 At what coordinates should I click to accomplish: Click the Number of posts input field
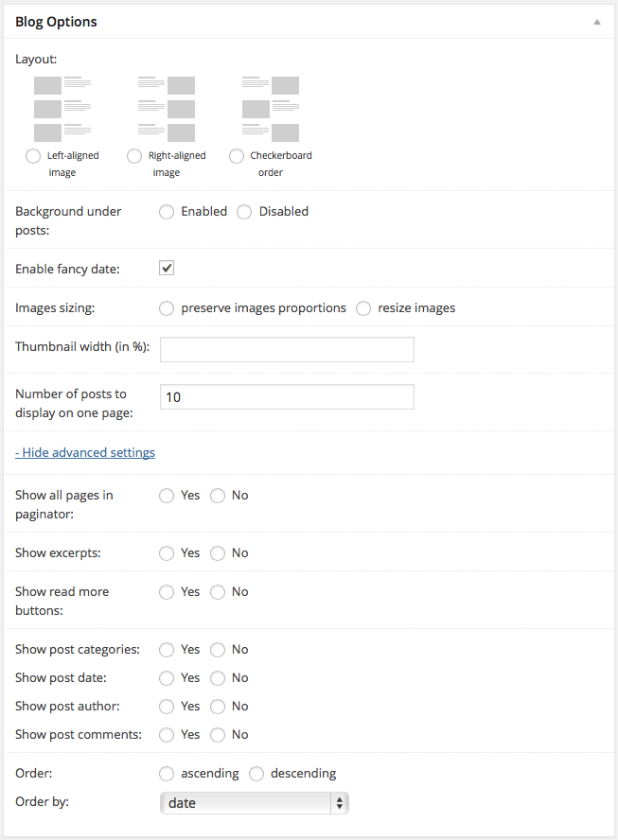(x=287, y=397)
